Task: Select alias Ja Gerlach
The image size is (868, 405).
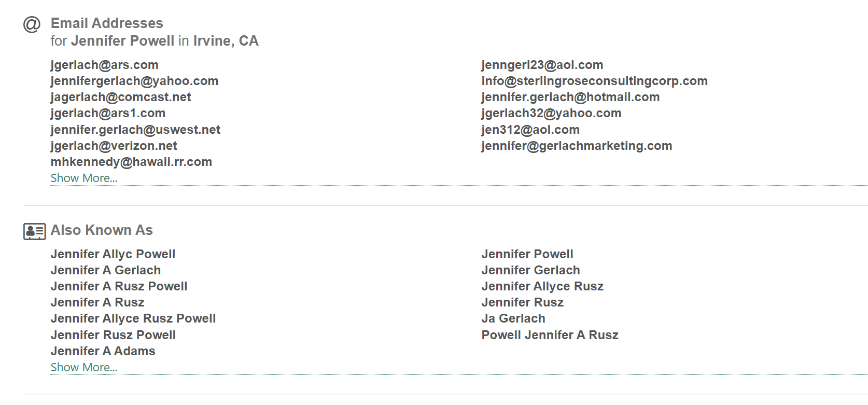Action: [x=513, y=318]
